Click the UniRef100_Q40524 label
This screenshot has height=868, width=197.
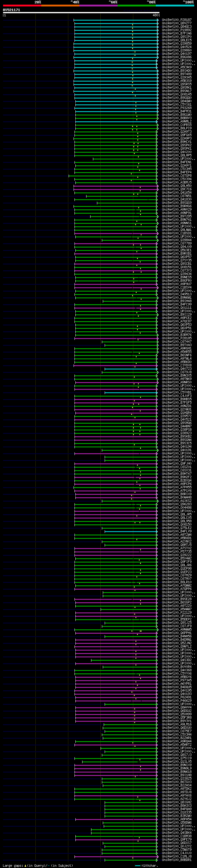click(x=177, y=47)
